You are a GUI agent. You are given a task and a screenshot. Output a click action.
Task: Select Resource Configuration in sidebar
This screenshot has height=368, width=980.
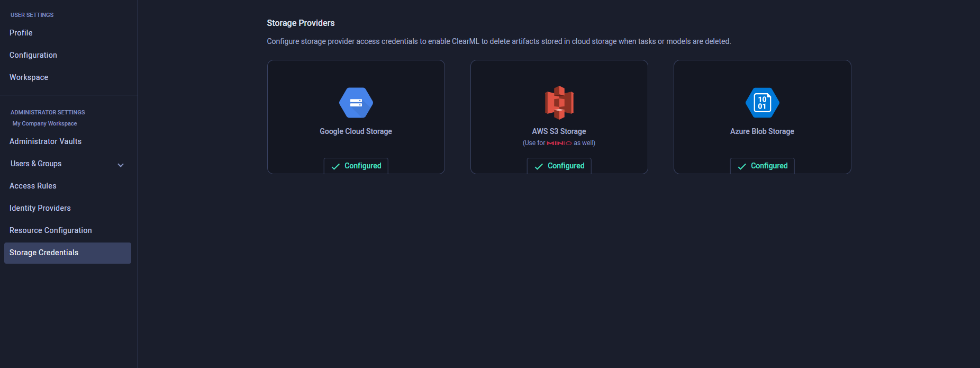pyautogui.click(x=51, y=230)
